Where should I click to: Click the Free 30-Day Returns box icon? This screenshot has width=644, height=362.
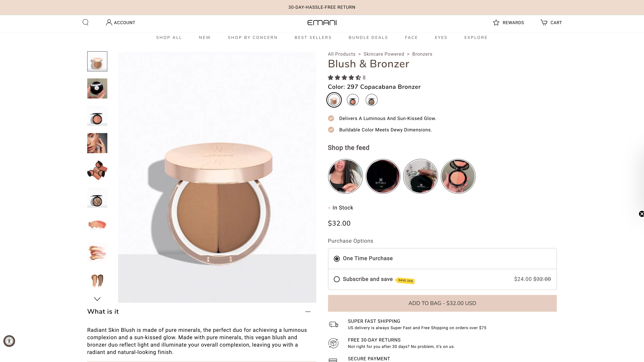coord(333,343)
